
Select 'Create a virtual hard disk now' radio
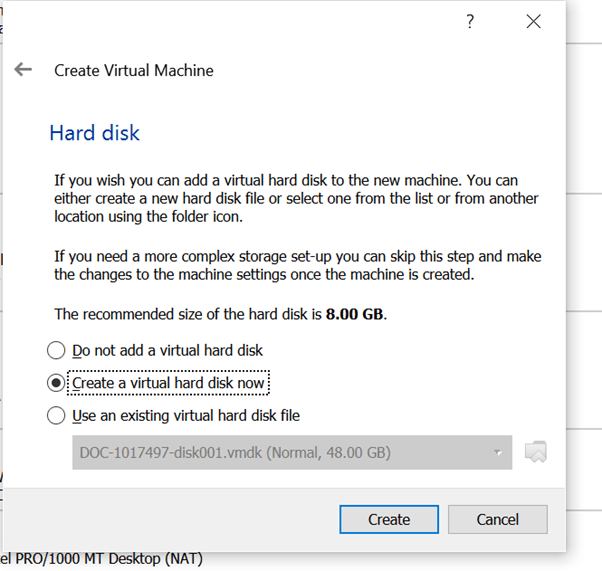(x=55, y=383)
